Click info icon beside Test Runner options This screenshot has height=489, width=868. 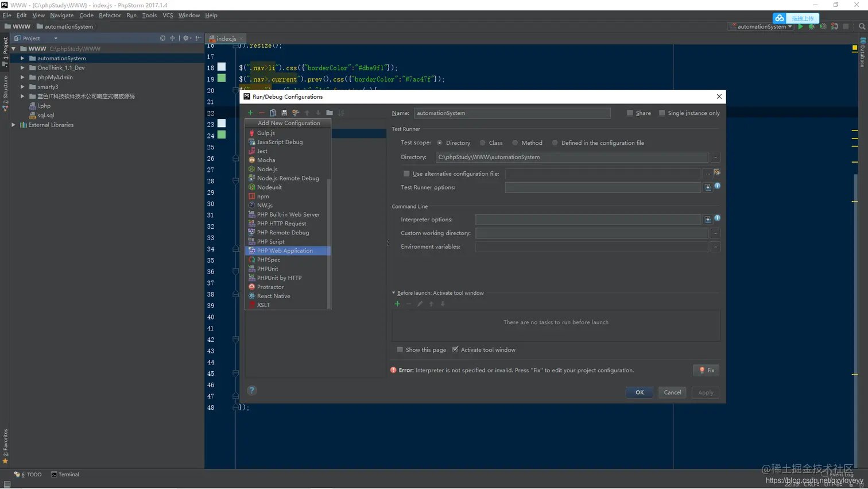coord(718,186)
